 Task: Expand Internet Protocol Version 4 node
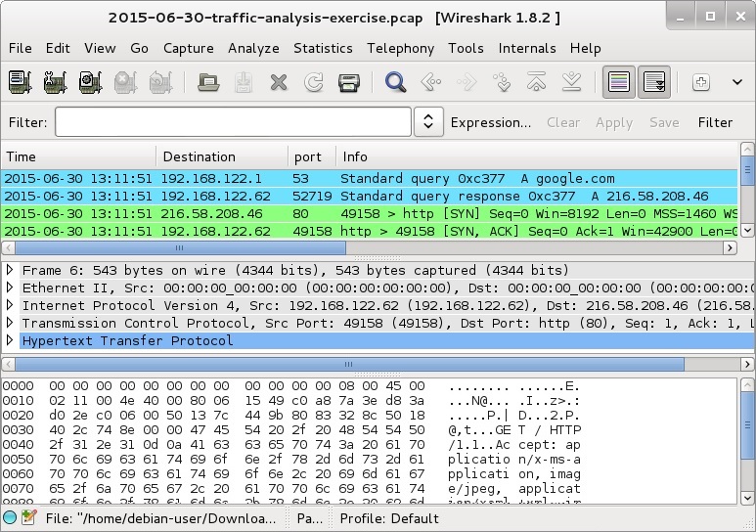pos(9,305)
